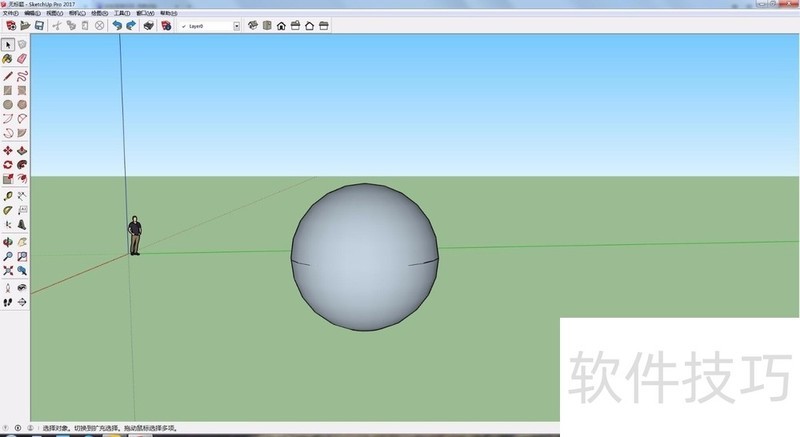Select the Tape Measure tool
The image size is (800, 437).
point(8,196)
